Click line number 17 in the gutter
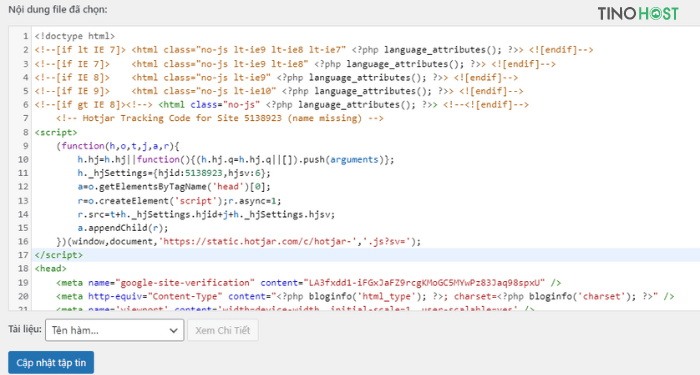Image resolution: width=700 pixels, height=375 pixels. [23, 255]
